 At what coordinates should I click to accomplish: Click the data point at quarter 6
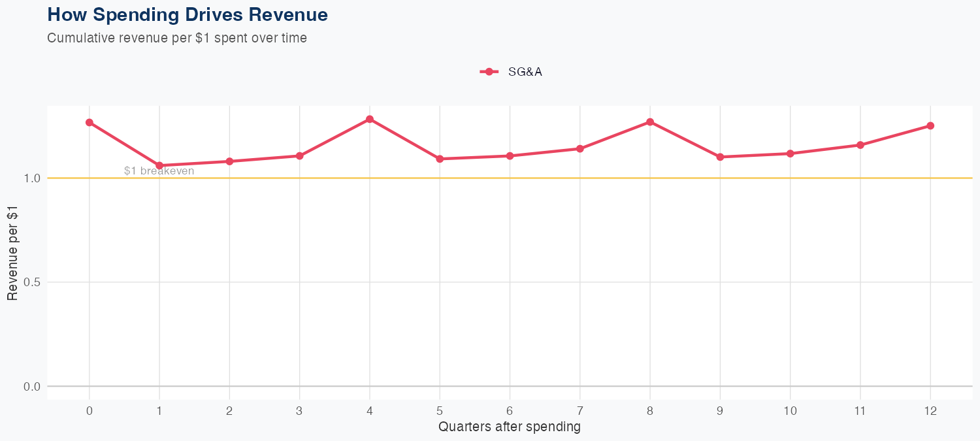510,156
